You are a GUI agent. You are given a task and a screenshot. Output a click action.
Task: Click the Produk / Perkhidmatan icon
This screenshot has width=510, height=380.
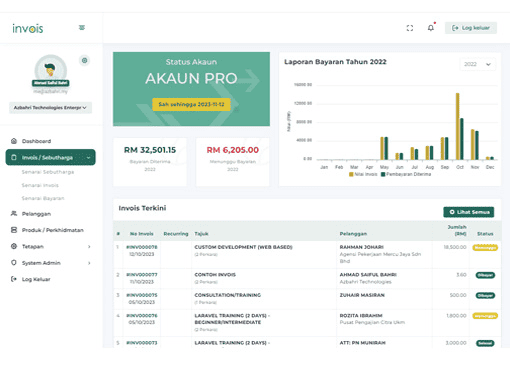[14, 230]
